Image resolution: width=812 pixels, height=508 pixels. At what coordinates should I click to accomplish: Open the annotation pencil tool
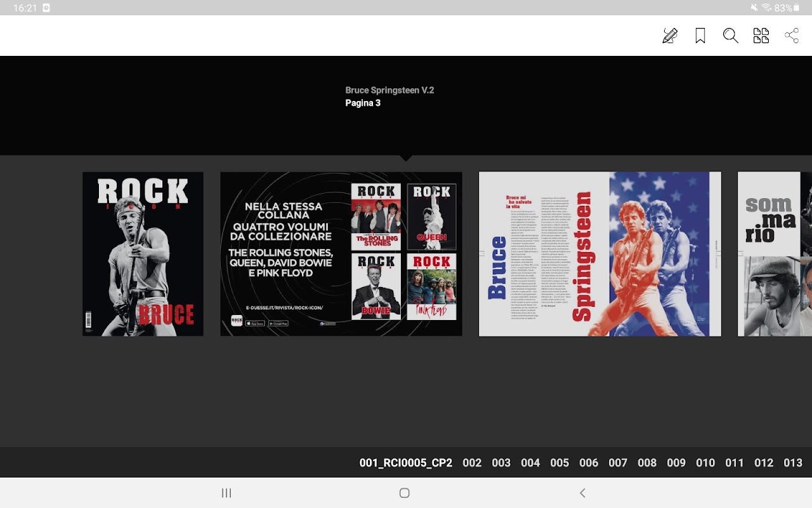tap(670, 36)
